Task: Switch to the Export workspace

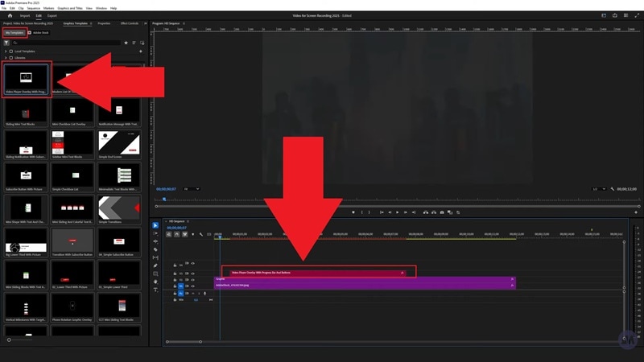Action: click(52, 15)
